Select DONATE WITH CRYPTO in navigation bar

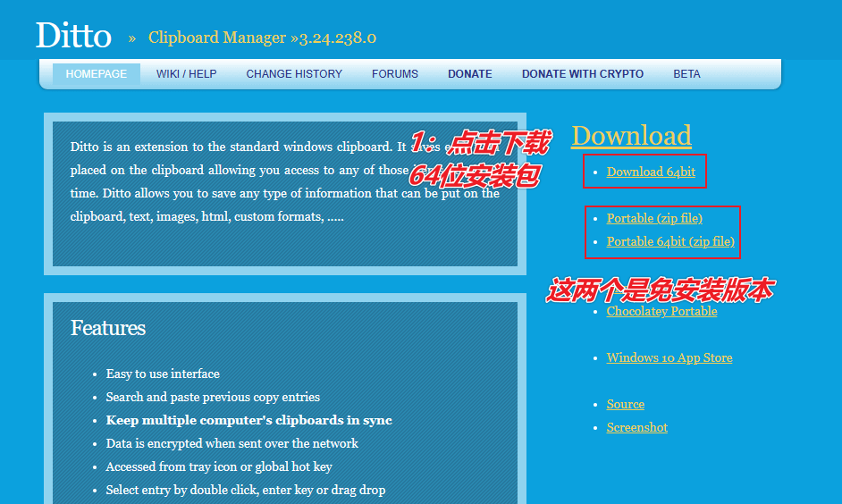pyautogui.click(x=583, y=74)
